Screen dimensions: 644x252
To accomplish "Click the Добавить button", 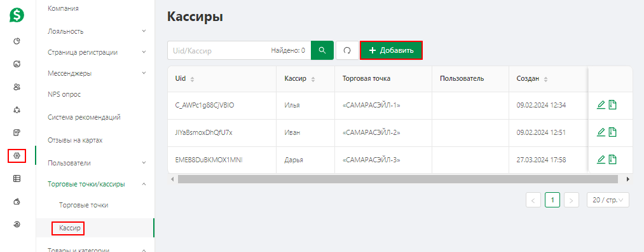I will tap(391, 50).
